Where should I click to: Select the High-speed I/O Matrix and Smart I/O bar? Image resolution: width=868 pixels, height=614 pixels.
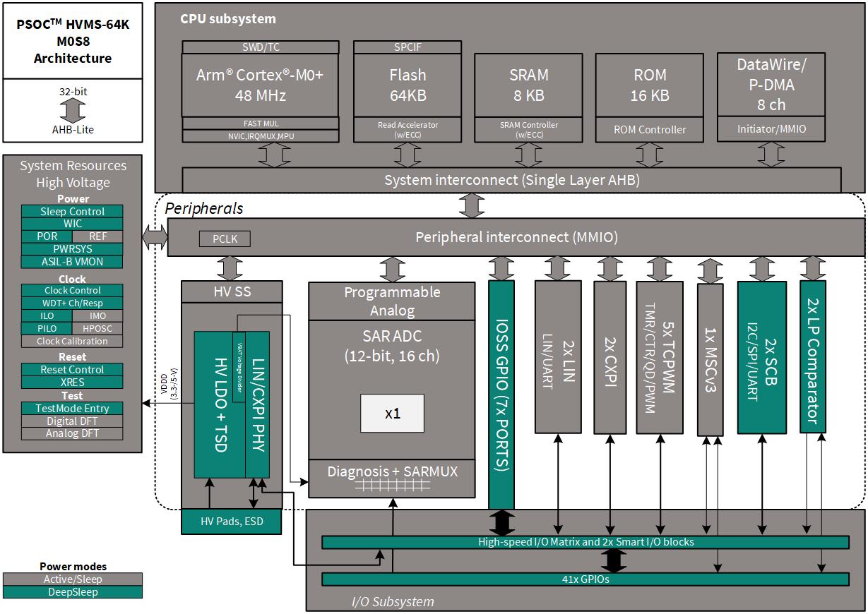pyautogui.click(x=585, y=542)
